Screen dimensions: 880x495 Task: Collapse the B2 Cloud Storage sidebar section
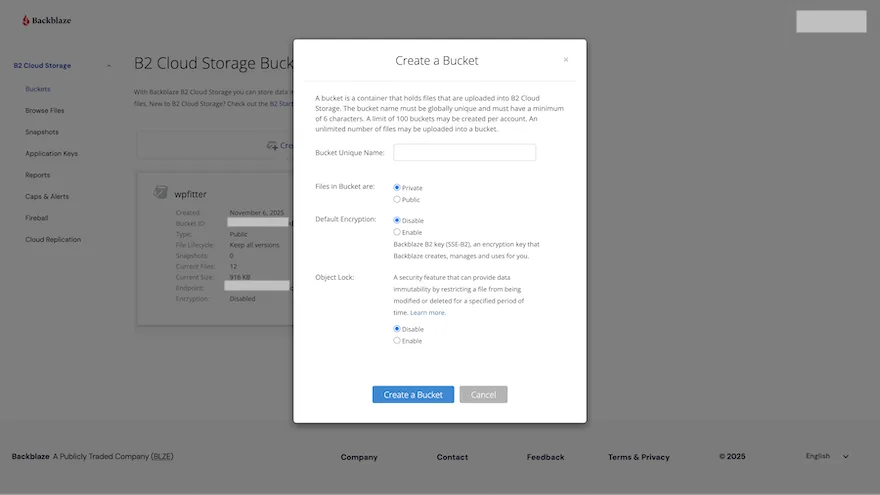pos(109,66)
